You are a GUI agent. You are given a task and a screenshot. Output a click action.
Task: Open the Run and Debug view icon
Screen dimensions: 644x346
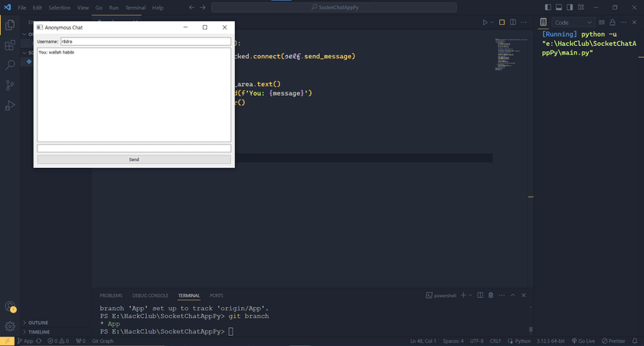coord(10,105)
